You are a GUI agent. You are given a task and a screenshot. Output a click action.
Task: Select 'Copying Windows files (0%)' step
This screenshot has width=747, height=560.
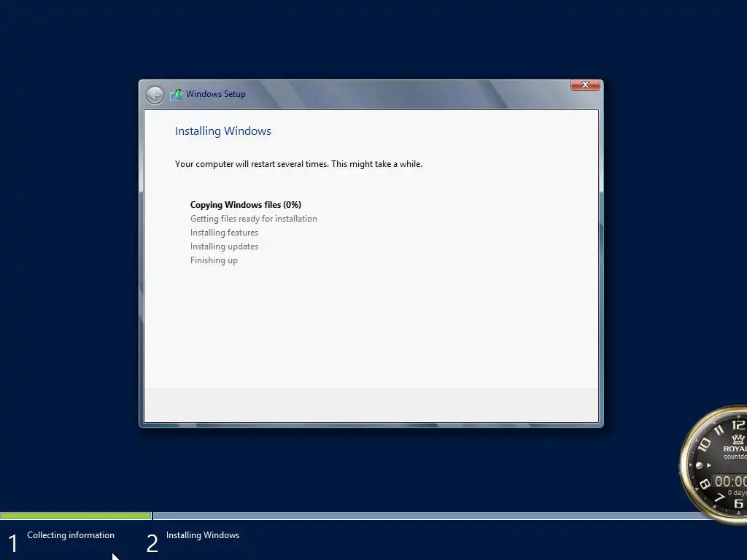pyautogui.click(x=246, y=205)
